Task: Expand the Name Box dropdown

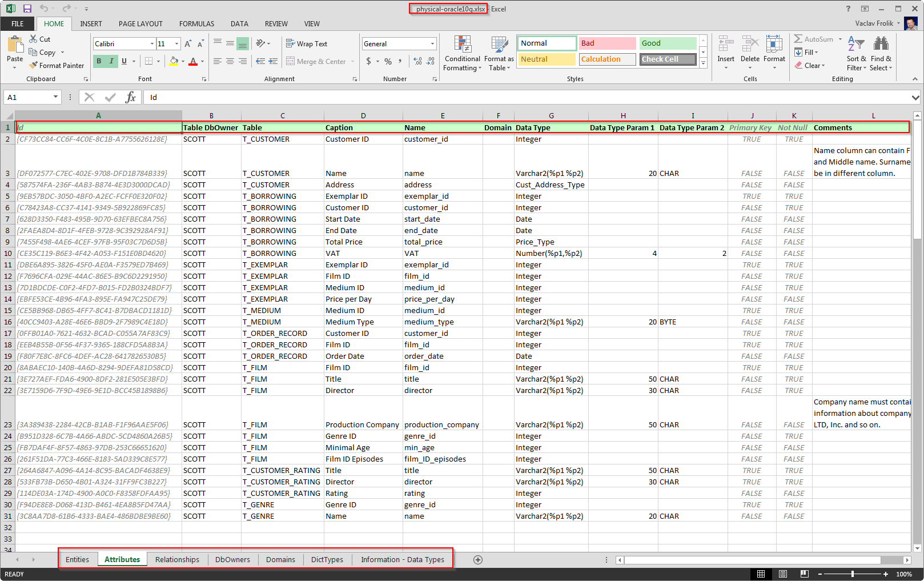Action: (55, 97)
